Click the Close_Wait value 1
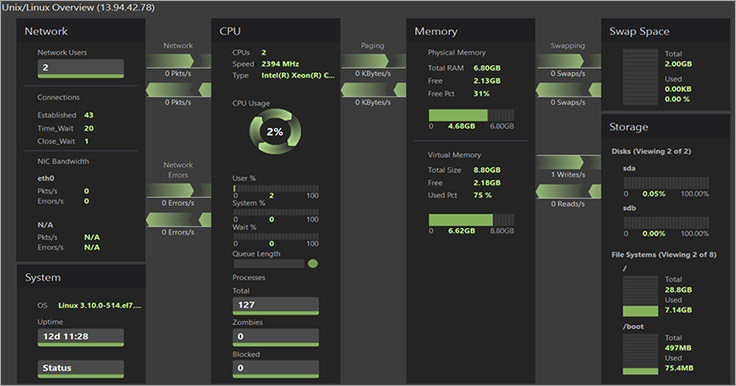 coord(86,141)
